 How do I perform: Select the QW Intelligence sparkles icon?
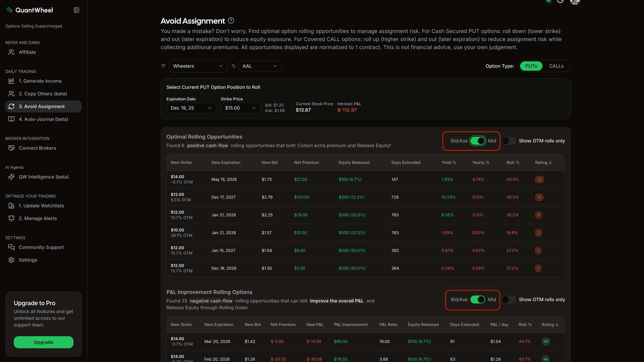(11, 177)
